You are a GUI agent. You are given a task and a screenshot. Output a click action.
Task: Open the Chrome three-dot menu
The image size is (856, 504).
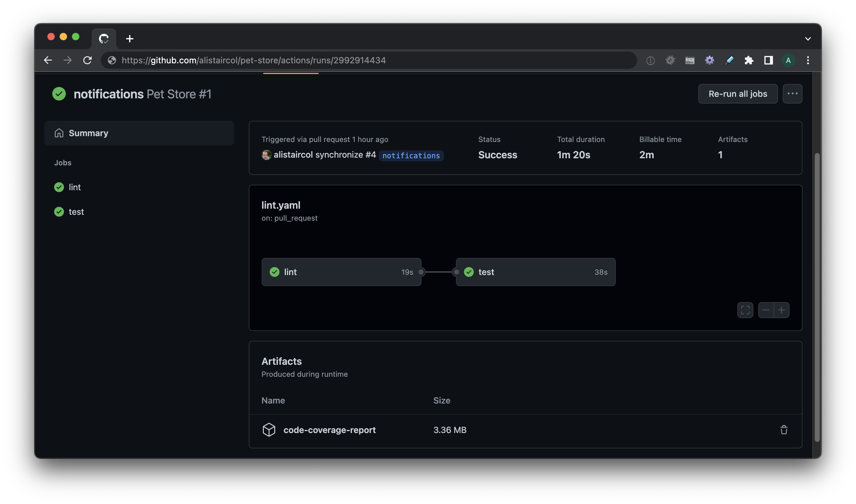point(808,61)
